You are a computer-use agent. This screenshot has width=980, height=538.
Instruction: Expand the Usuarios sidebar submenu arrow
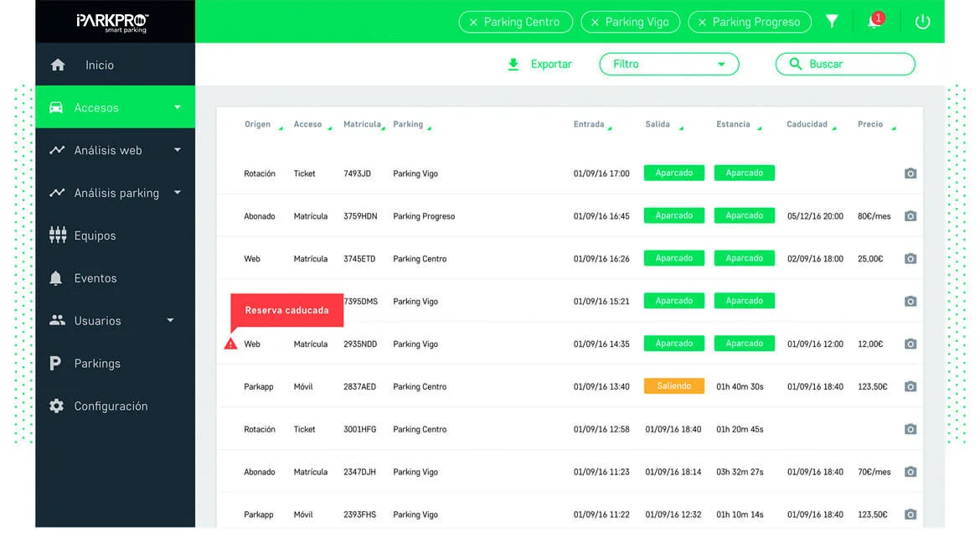[x=170, y=320]
